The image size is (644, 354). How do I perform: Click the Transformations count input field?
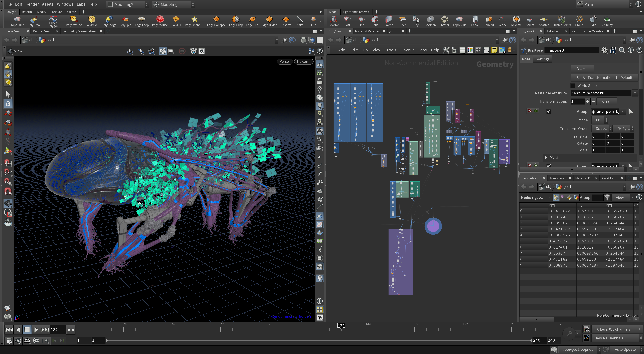pos(577,101)
